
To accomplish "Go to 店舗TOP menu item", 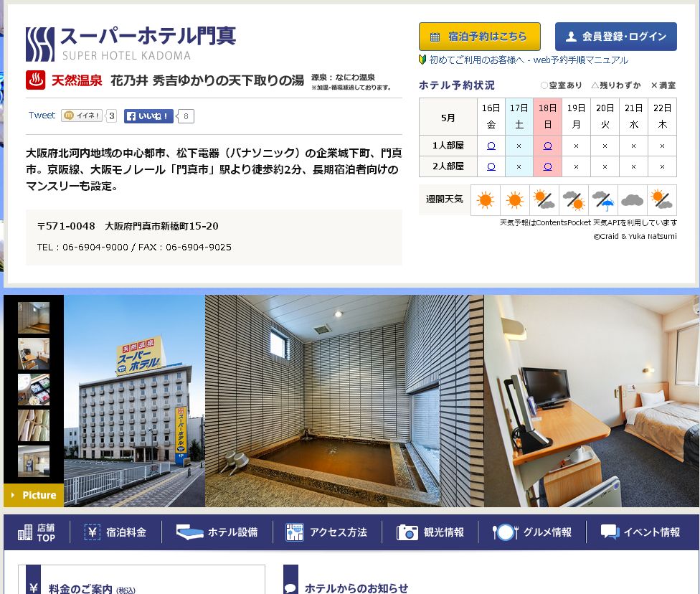I will [x=37, y=532].
